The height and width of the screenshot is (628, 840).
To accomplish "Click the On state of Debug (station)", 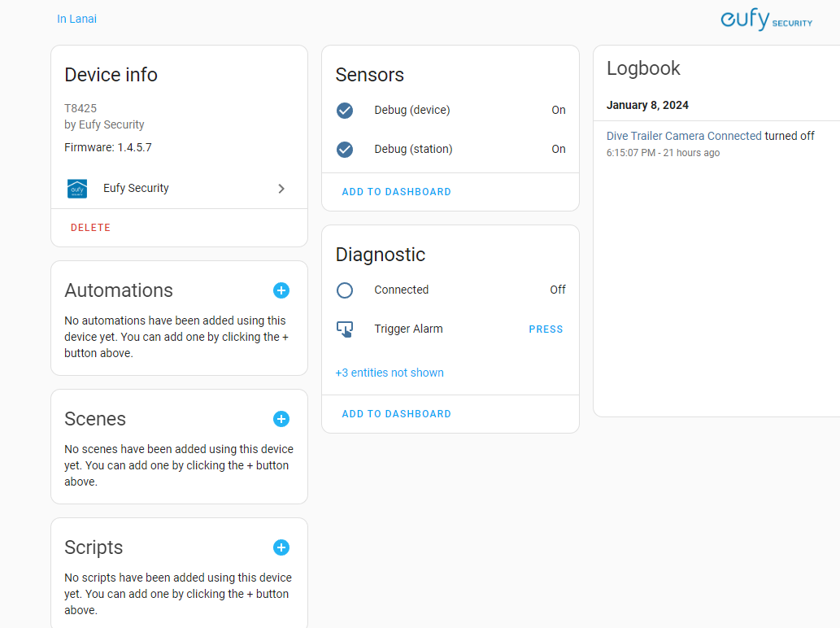I will click(558, 149).
